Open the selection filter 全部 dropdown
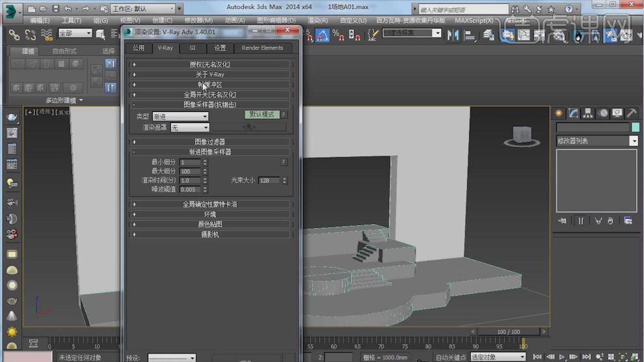 75,33
